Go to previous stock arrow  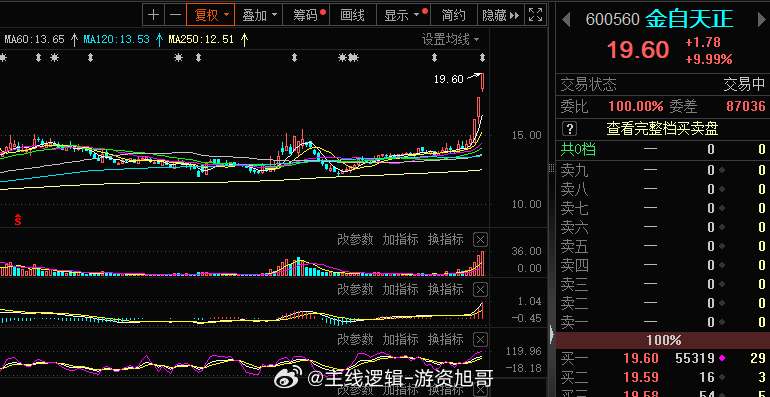click(566, 20)
